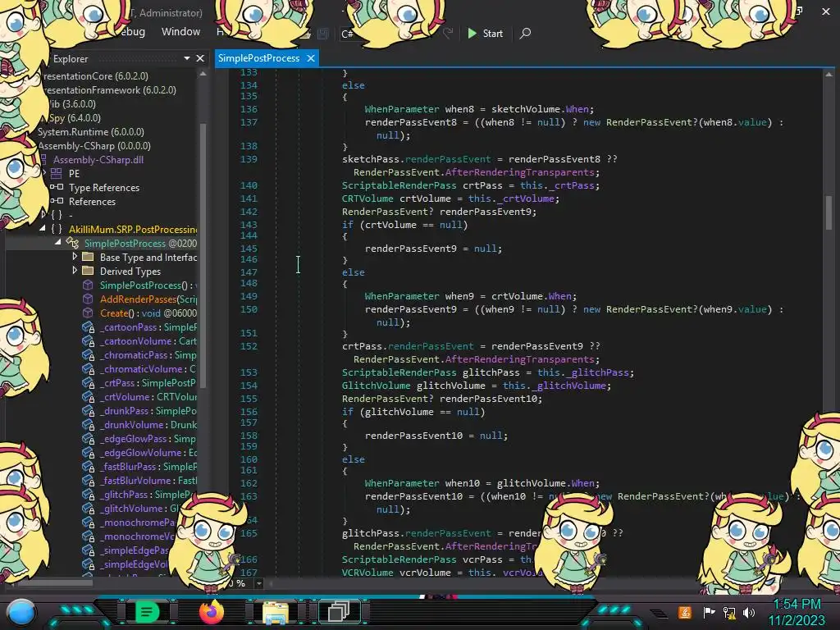Open the Assembly Explorer panel options dropdown
The height and width of the screenshot is (630, 840).
tap(186, 58)
